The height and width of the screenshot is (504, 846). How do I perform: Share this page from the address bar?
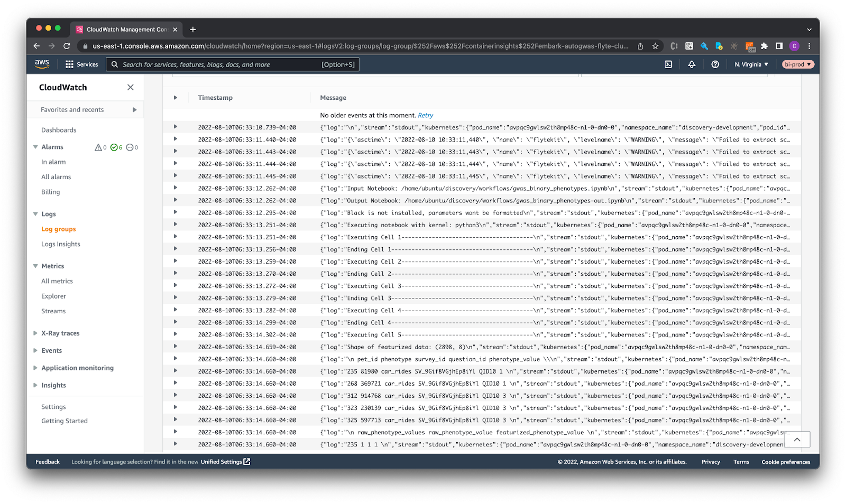point(640,46)
